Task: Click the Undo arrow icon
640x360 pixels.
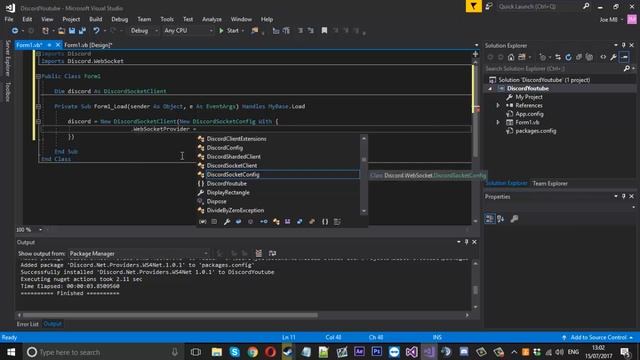Action: coord(96,31)
